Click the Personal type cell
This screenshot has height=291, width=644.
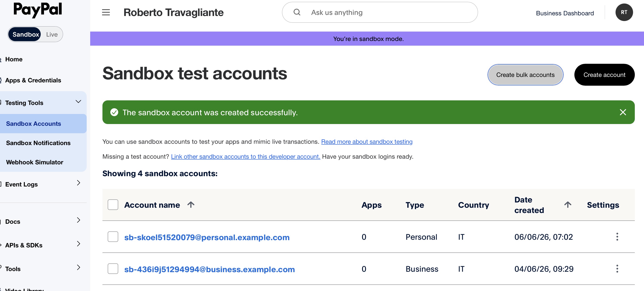point(421,237)
